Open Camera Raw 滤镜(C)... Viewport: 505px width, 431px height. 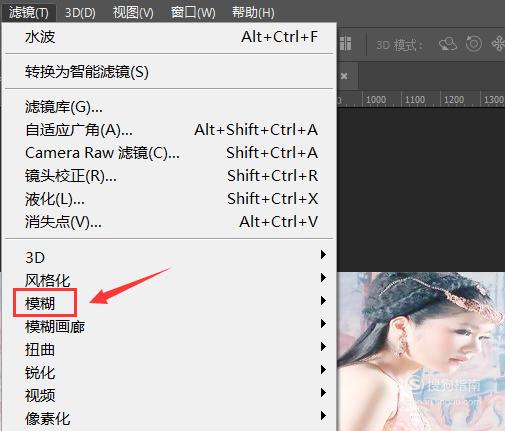pyautogui.click(x=169, y=153)
